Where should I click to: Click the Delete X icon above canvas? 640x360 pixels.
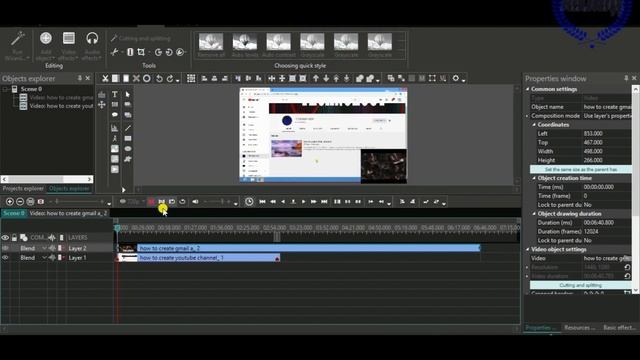click(136, 78)
